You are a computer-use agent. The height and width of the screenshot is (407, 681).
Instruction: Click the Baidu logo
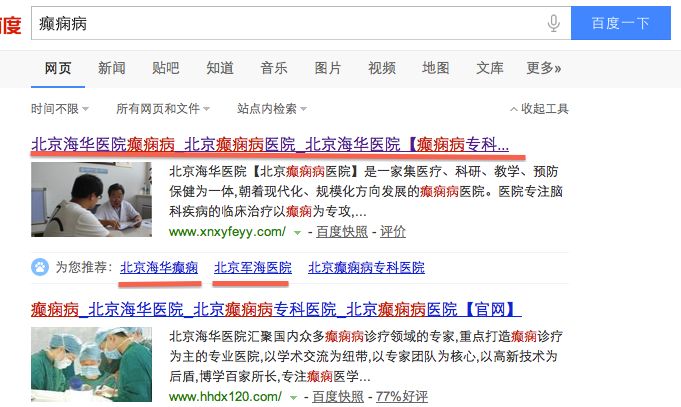(10, 24)
